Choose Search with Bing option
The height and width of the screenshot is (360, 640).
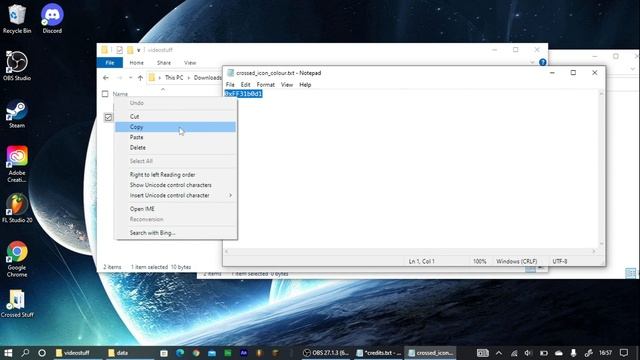[176, 233]
